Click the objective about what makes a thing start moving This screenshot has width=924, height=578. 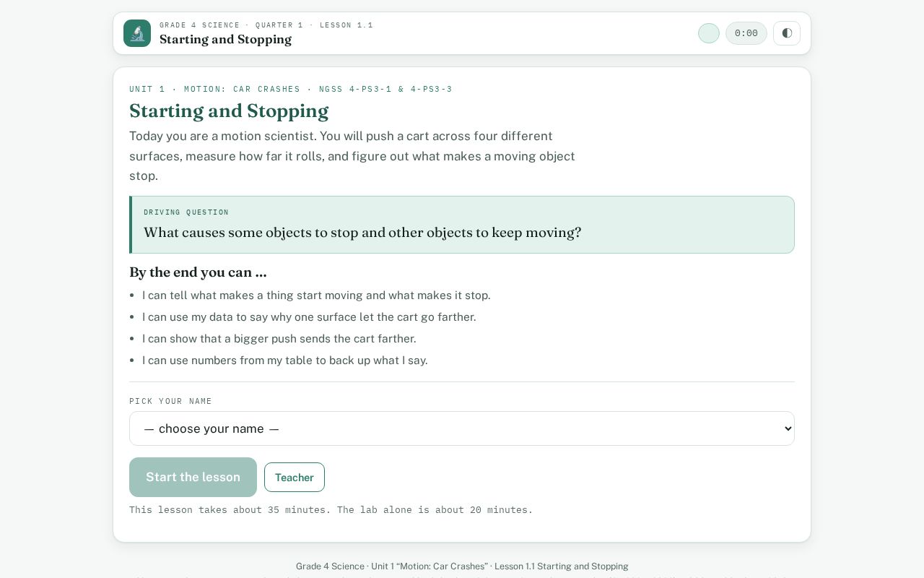(316, 296)
